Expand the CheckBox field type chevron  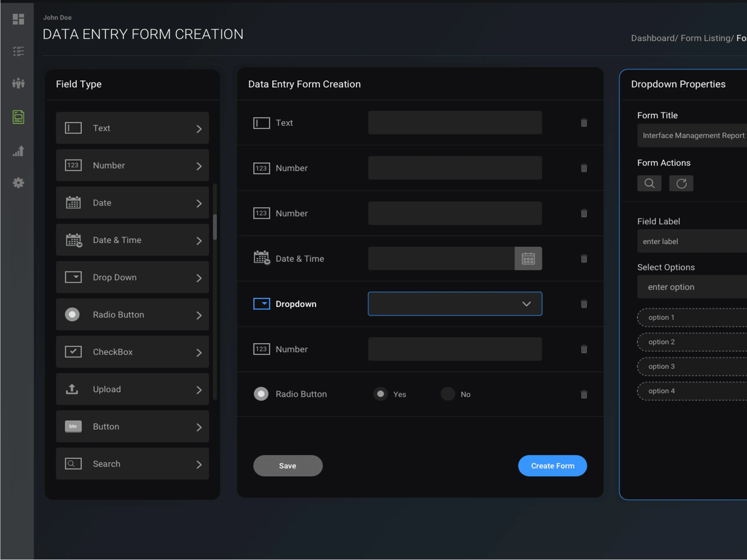(199, 353)
